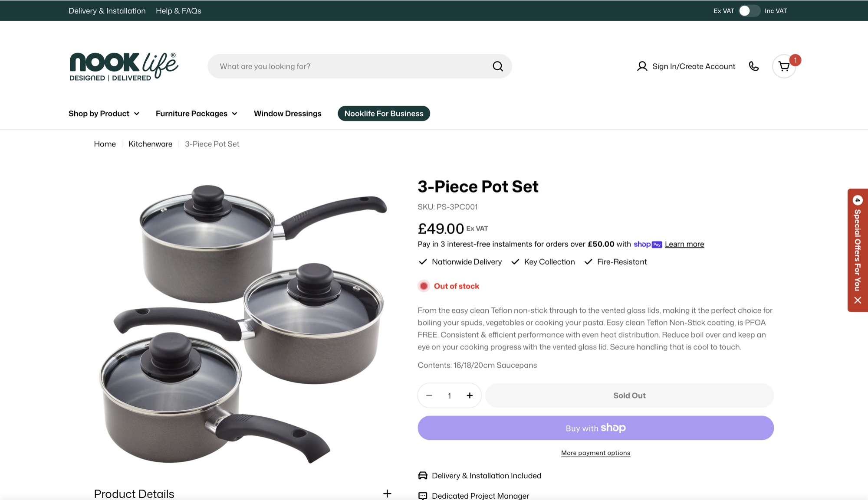Click Buy with Shop button

[x=595, y=428]
